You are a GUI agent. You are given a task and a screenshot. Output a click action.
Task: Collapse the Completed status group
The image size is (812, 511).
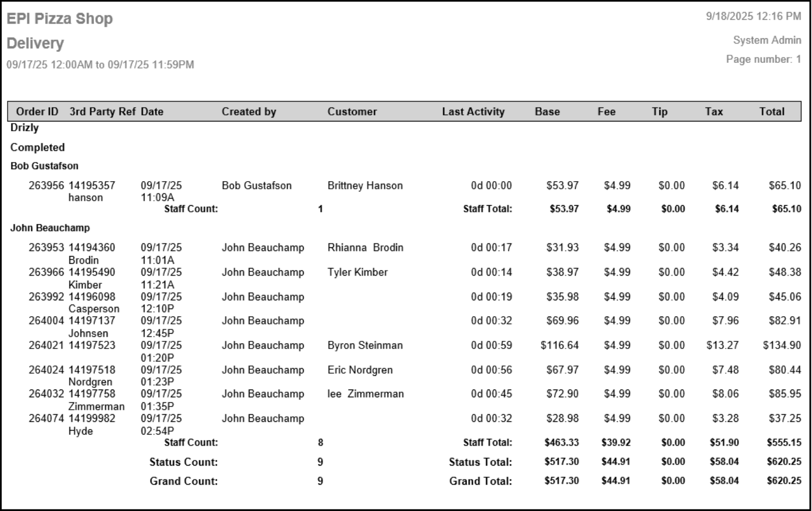click(x=37, y=147)
